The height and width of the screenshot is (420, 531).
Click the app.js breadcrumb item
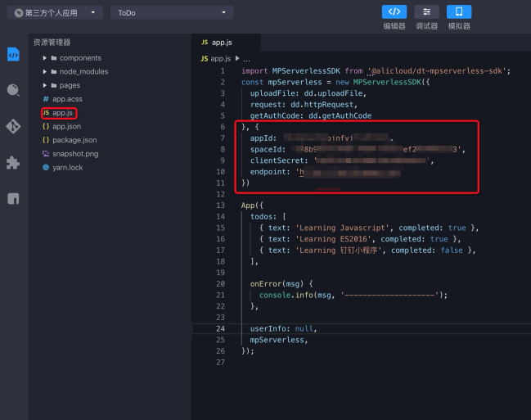(216, 59)
